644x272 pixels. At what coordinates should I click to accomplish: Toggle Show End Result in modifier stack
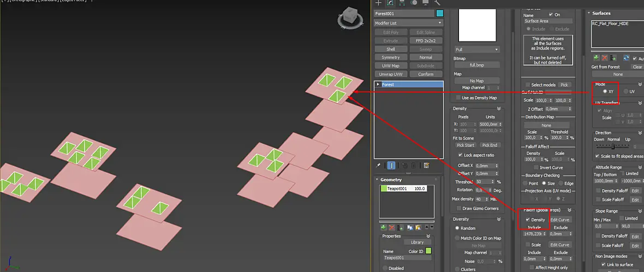tap(391, 165)
